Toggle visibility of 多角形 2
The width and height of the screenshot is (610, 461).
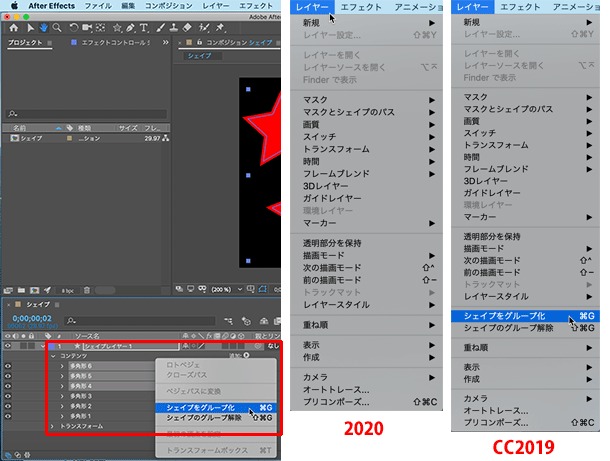[7, 406]
